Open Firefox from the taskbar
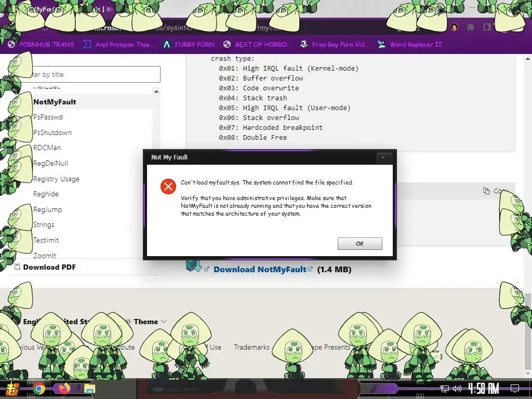Image resolution: width=532 pixels, height=399 pixels. (x=64, y=389)
